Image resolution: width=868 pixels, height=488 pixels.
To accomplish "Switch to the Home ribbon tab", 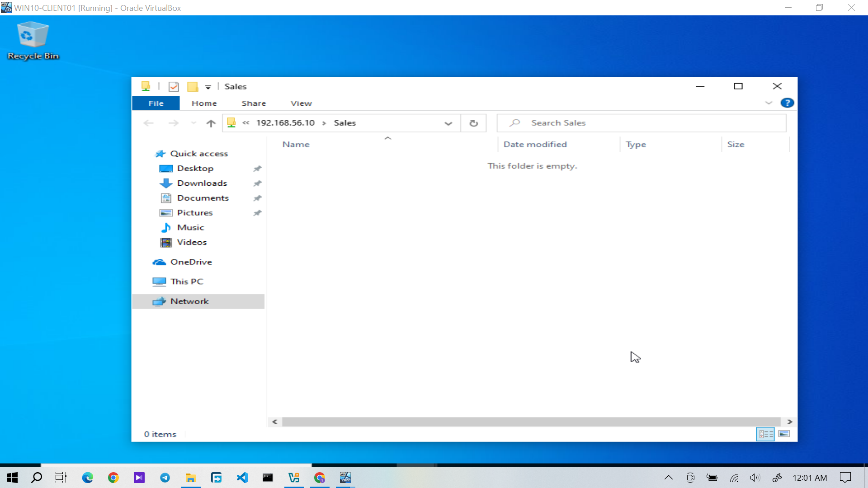I will tap(204, 103).
